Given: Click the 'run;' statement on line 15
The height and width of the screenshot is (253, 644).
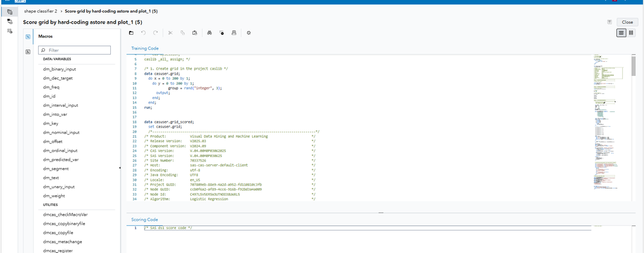Looking at the screenshot, I should coord(148,108).
